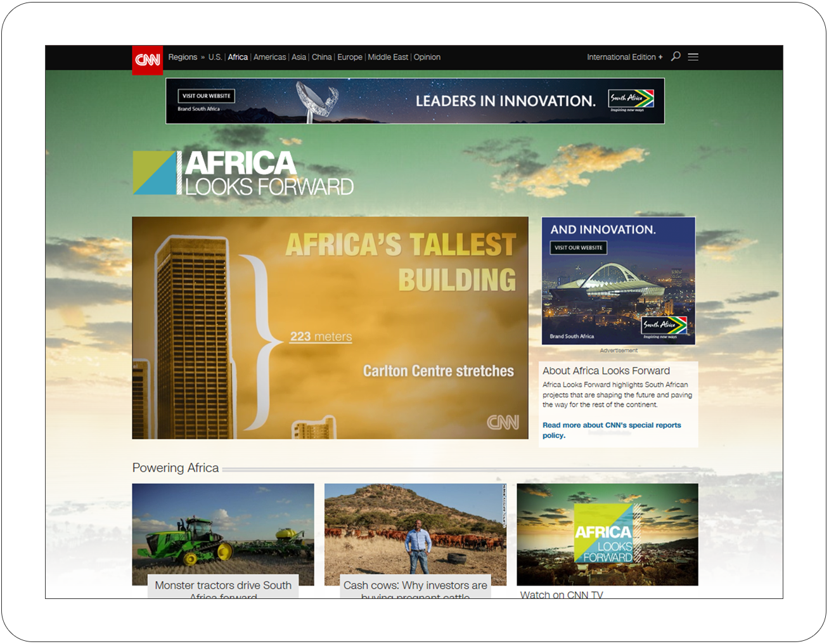The width and height of the screenshot is (829, 644).
Task: Go to U.S. section
Action: (215, 57)
